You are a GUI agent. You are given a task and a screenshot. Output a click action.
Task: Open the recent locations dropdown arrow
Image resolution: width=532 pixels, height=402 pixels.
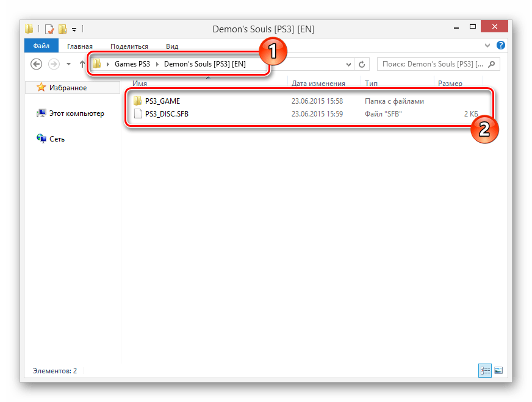pyautogui.click(x=68, y=64)
